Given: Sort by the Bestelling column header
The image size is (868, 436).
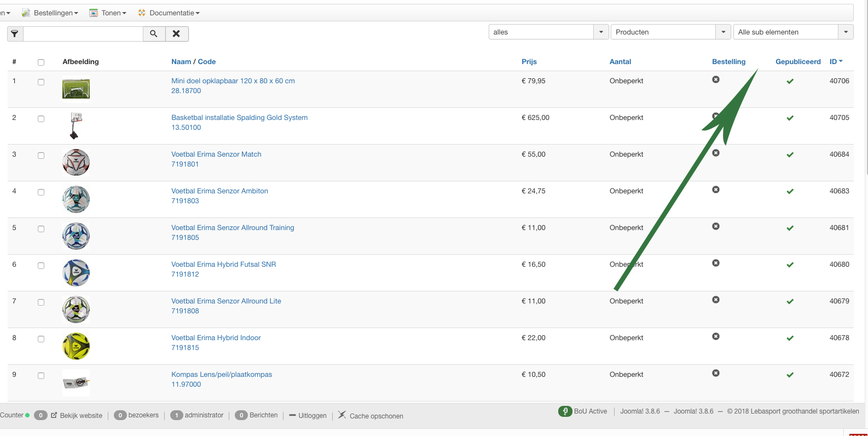Looking at the screenshot, I should [x=728, y=62].
